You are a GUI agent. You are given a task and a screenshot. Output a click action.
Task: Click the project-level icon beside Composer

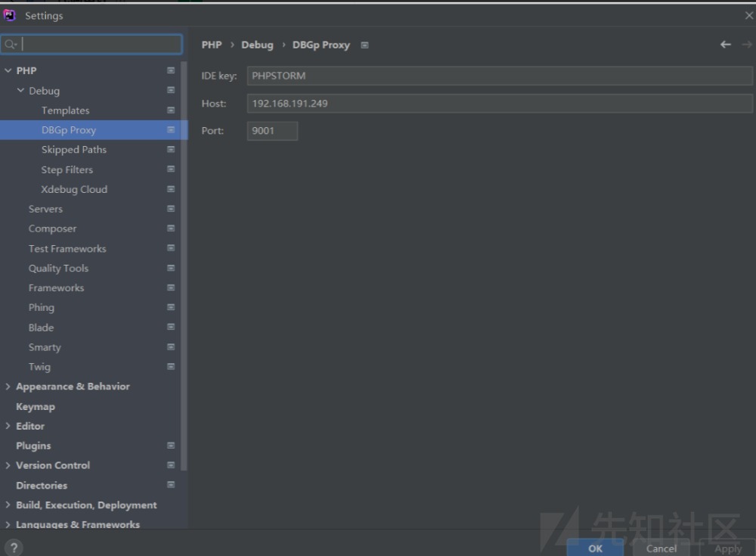[x=171, y=228]
